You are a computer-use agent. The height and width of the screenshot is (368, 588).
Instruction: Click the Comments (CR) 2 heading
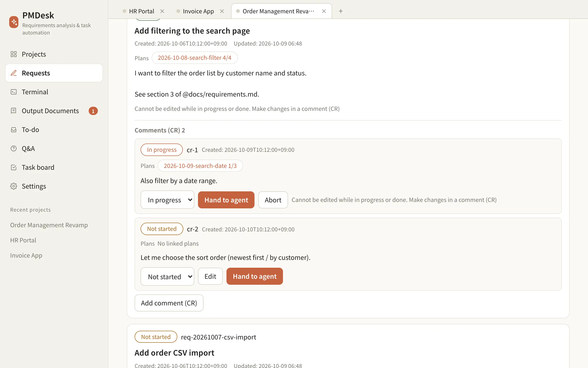(x=160, y=130)
